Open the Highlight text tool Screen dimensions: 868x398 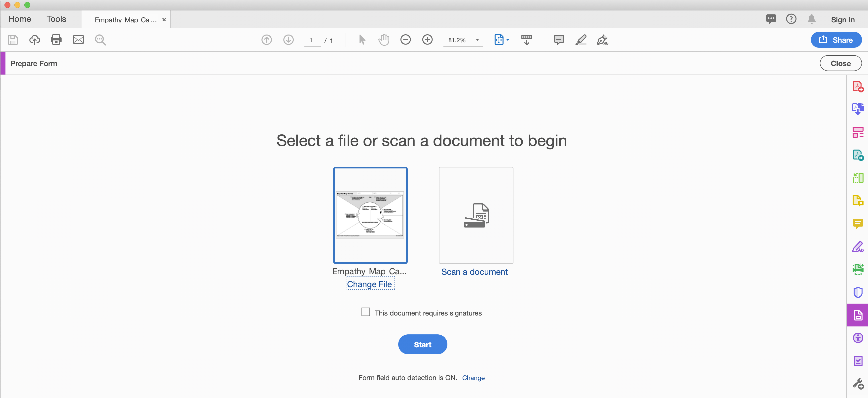[580, 40]
